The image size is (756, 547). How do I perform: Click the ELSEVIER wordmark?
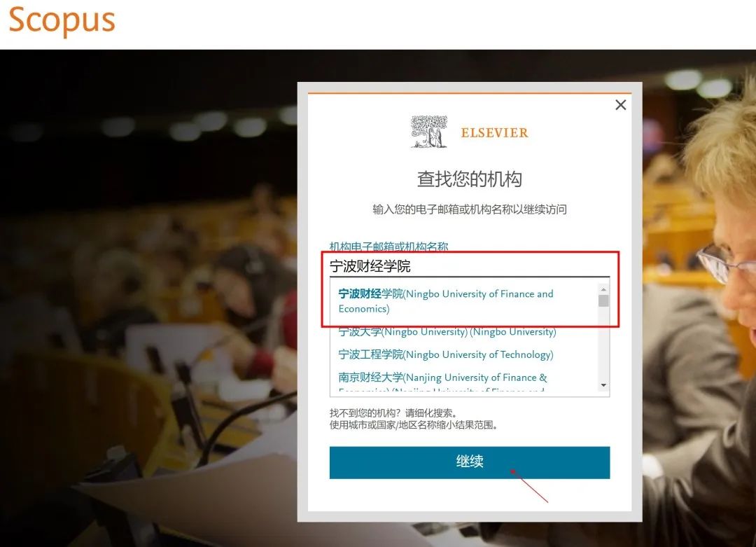point(495,132)
